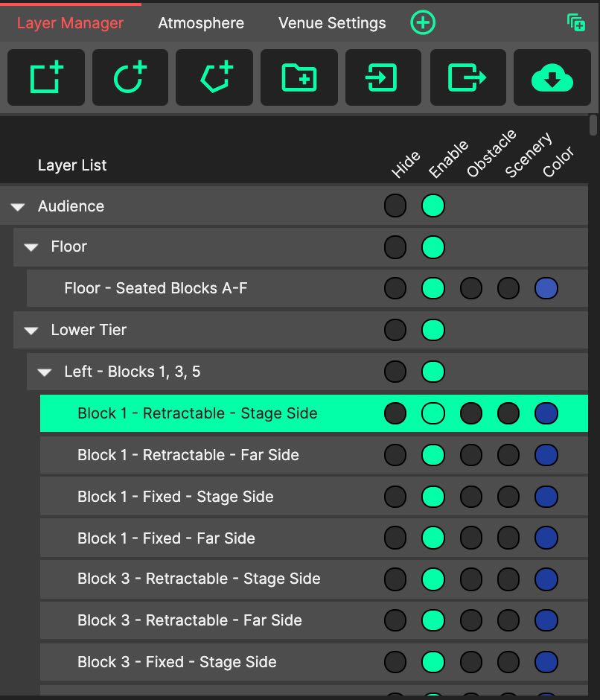Viewport: 600px width, 700px height.
Task: Toggle Scenery for Floor - Seated Blocks A-F
Action: tap(508, 288)
